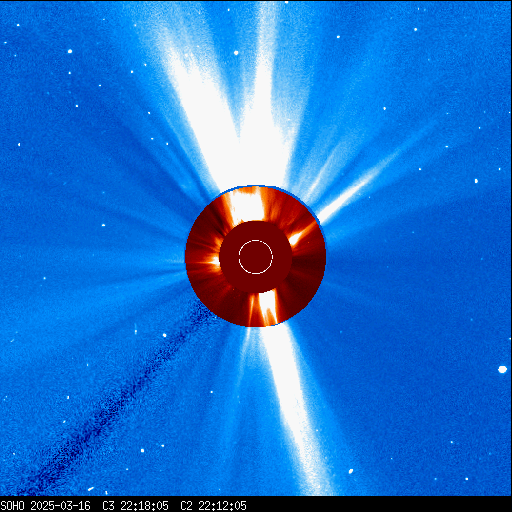Click the C2 22:12:05 timestamp text

pos(213,506)
